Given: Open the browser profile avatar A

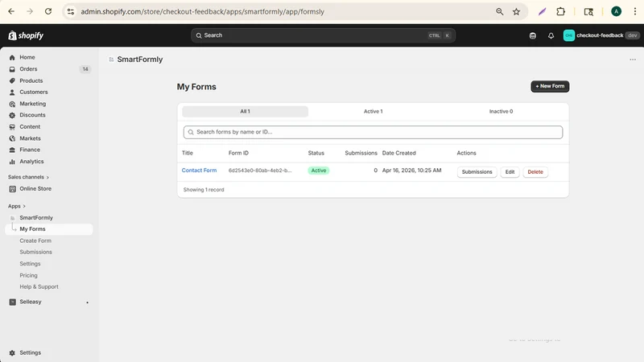Looking at the screenshot, I should [x=616, y=11].
